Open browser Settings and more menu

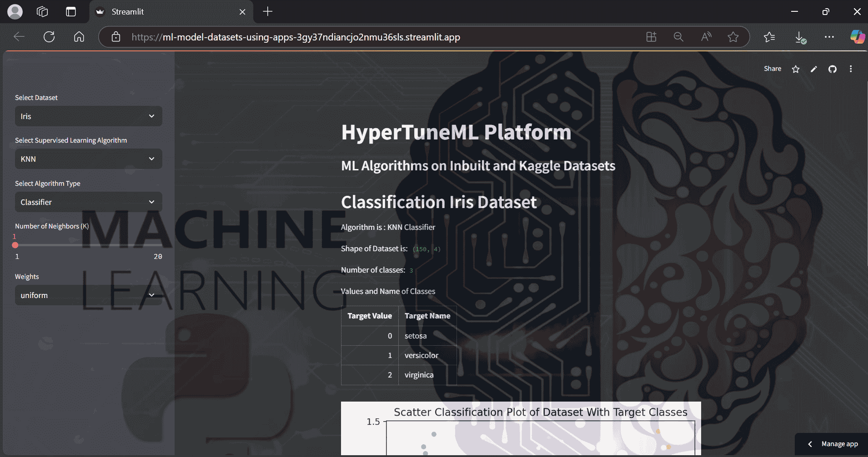[x=829, y=37]
